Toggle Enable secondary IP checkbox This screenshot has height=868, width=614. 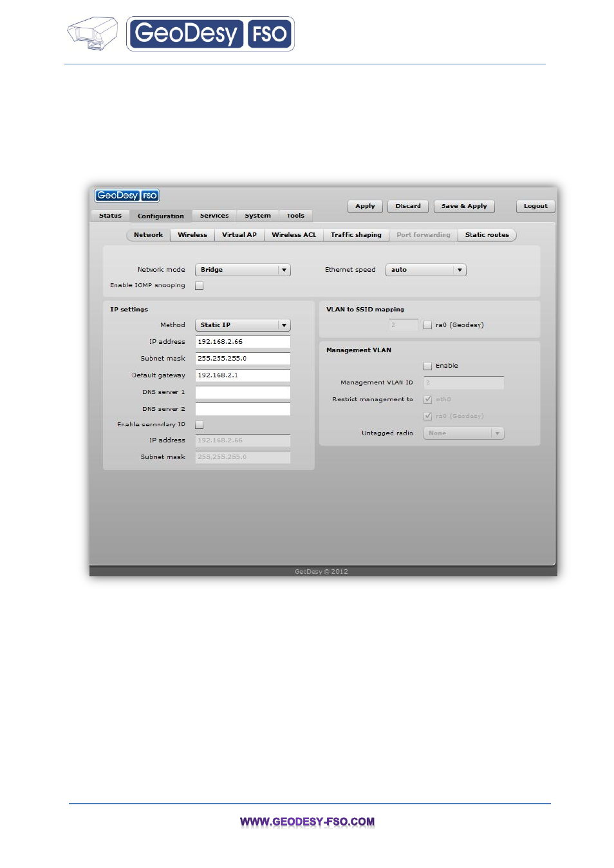200,425
